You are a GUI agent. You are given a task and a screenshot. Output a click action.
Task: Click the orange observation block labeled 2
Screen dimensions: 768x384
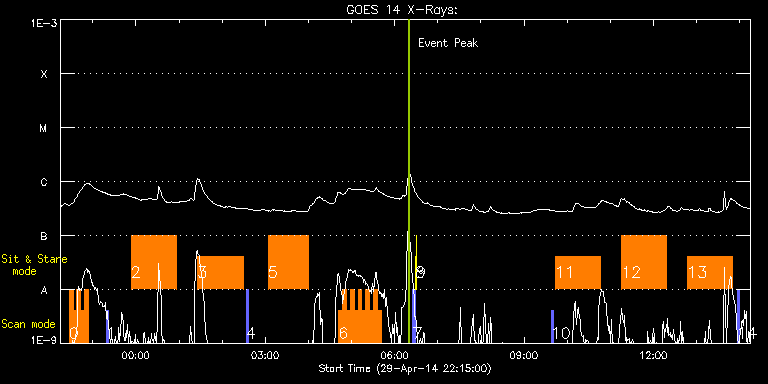click(x=154, y=262)
